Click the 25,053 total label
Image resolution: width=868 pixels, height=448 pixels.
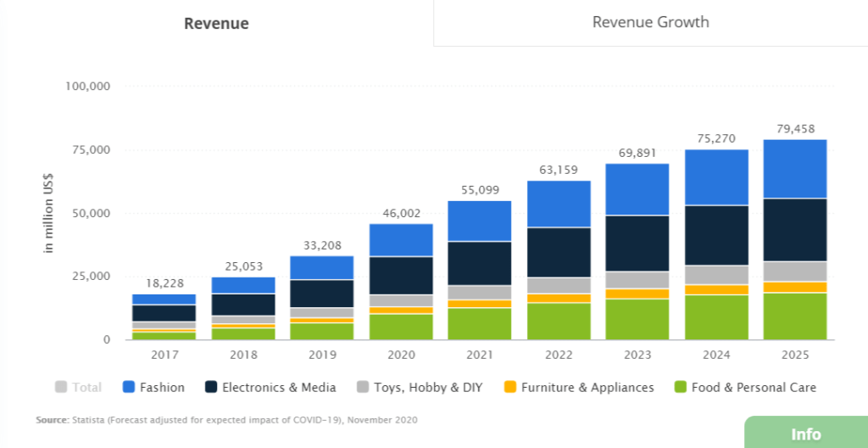click(243, 266)
